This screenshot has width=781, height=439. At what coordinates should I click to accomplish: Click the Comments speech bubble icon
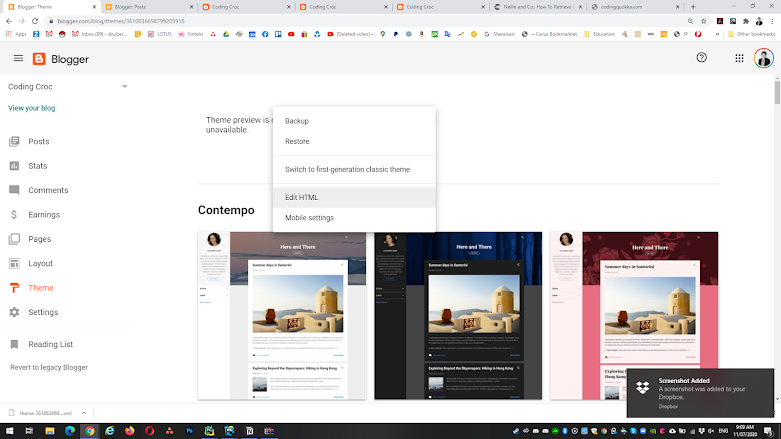pos(14,190)
